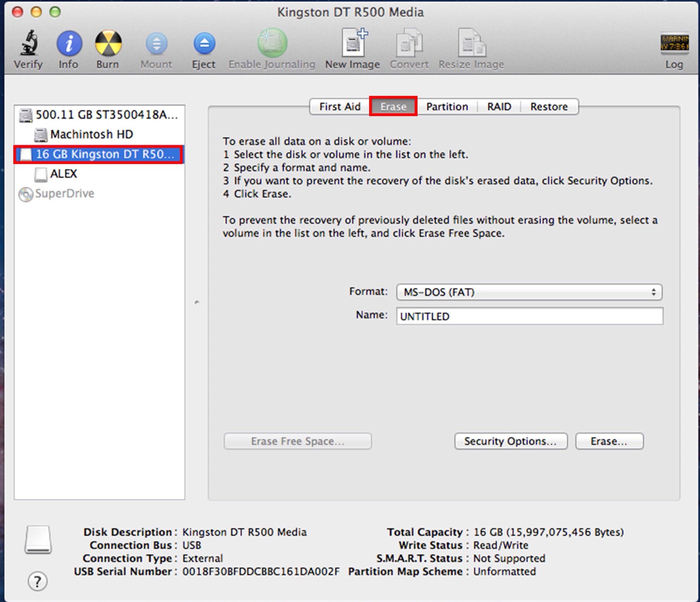Screen dimensions: 700x602
Task: Click the Kingston disk icon in sidebar
Action: (x=26, y=154)
